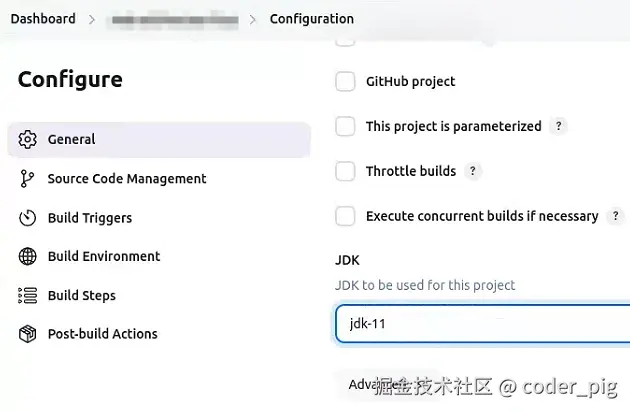Toggle the Throttle builds checkbox
630x412 pixels.
point(345,171)
